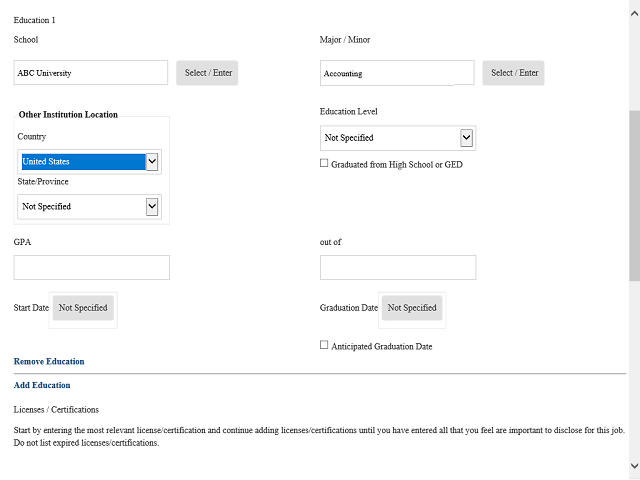Click the GPA 'out of' input field
640x480 pixels.
pyautogui.click(x=398, y=267)
